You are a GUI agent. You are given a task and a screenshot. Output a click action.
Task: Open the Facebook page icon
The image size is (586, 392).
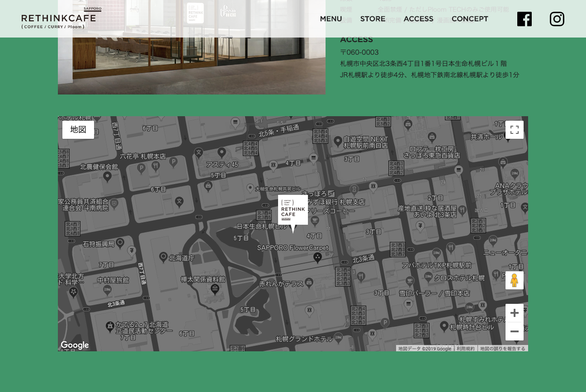[x=525, y=19]
